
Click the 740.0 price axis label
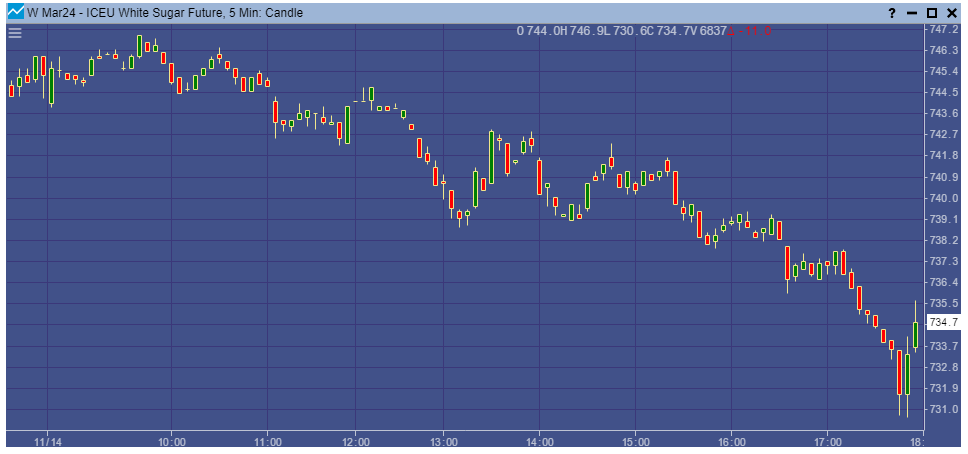coord(943,198)
